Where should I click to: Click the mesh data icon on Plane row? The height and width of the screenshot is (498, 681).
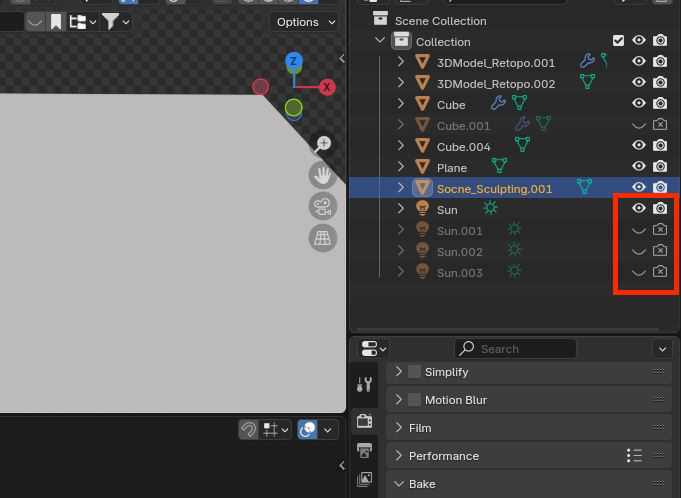click(499, 165)
